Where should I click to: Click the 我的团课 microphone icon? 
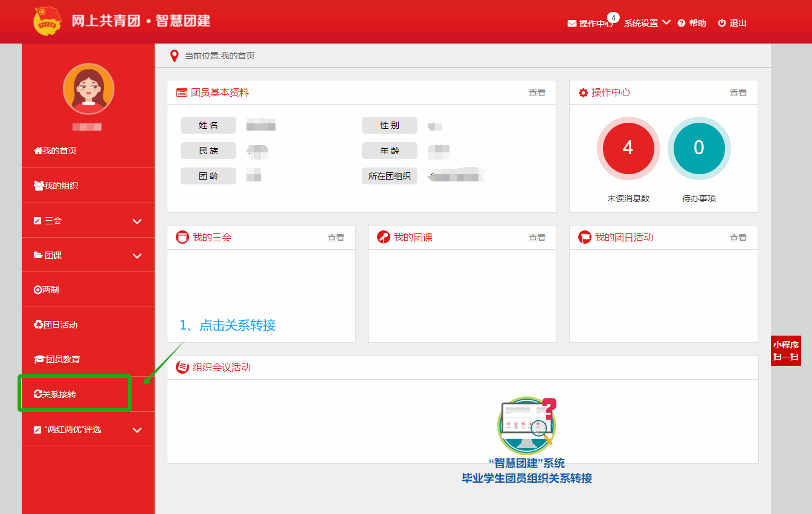(384, 237)
